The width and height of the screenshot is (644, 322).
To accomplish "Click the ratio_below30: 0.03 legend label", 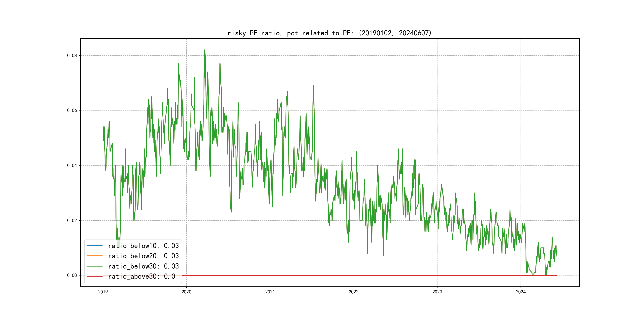I will click(x=143, y=266).
